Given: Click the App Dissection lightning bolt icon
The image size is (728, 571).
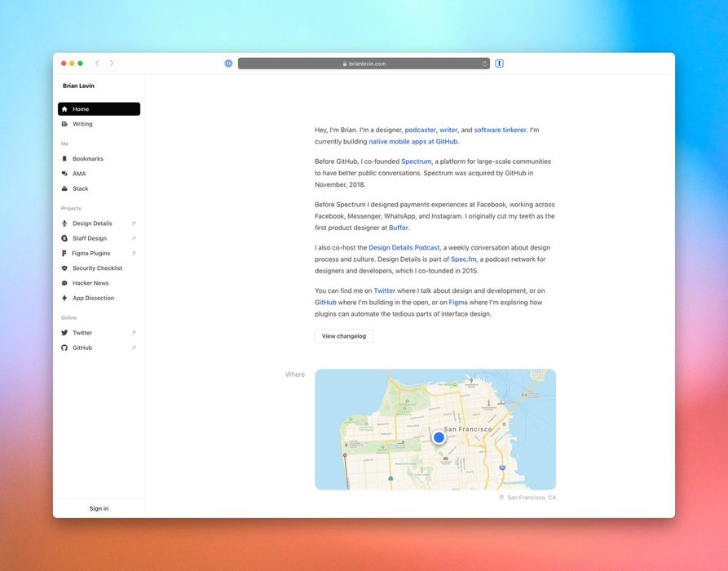Looking at the screenshot, I should 64,298.
